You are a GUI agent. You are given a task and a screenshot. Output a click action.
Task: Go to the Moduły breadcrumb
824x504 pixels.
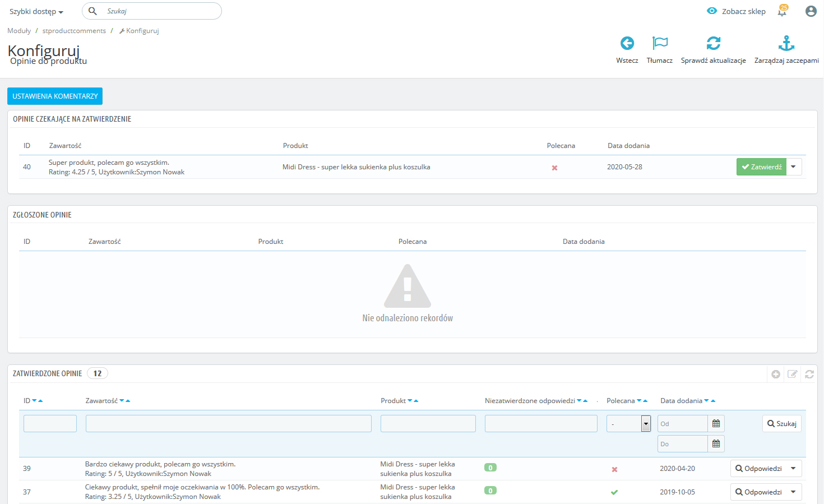[19, 31]
